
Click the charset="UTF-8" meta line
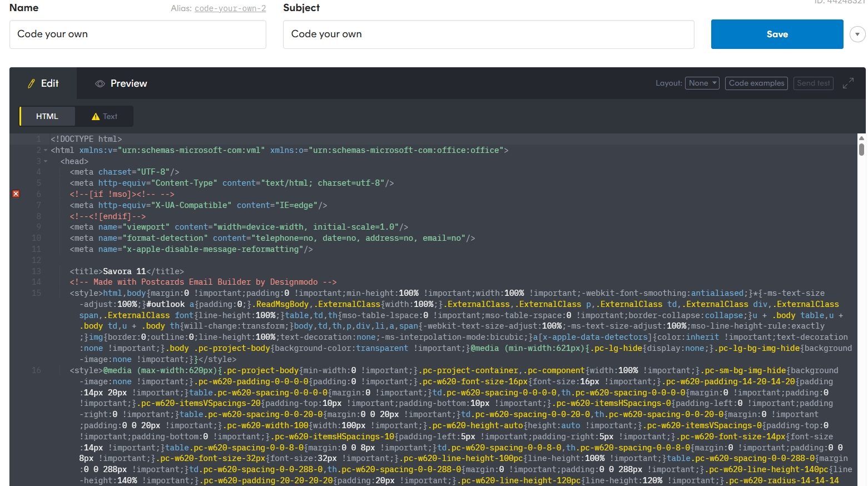[x=125, y=172]
